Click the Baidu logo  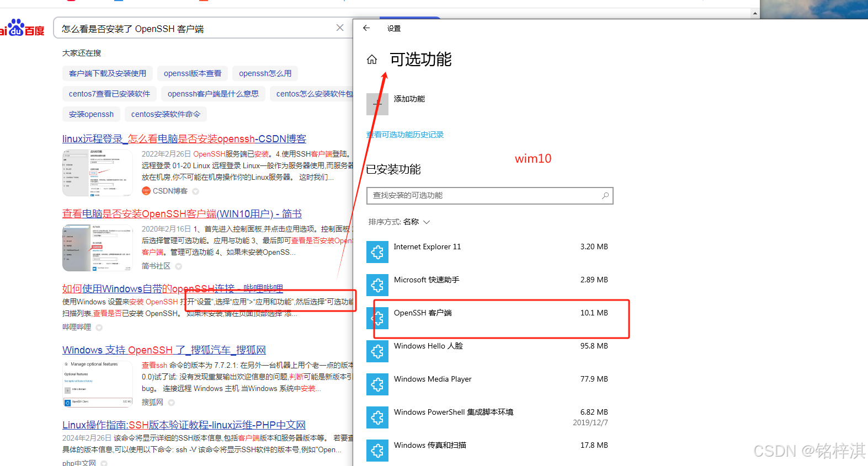pyautogui.click(x=22, y=28)
